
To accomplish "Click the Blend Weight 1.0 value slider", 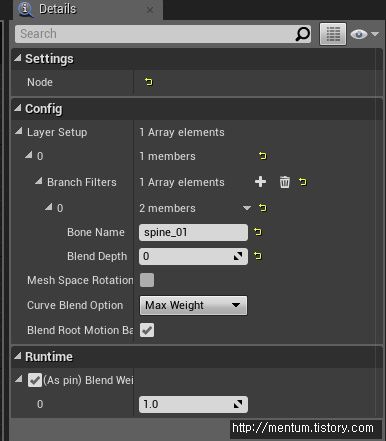I will (193, 404).
